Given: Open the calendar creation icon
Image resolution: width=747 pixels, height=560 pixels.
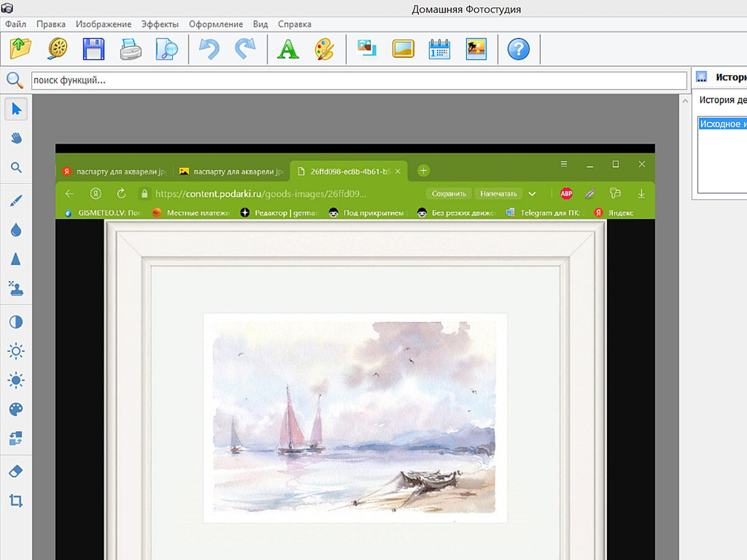Looking at the screenshot, I should 439,49.
